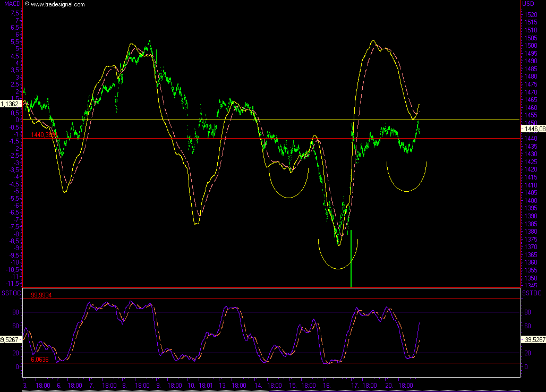The height and width of the screenshot is (392, 546).
Task: Click the red 99,9934 stochastic label
Action: click(x=41, y=295)
